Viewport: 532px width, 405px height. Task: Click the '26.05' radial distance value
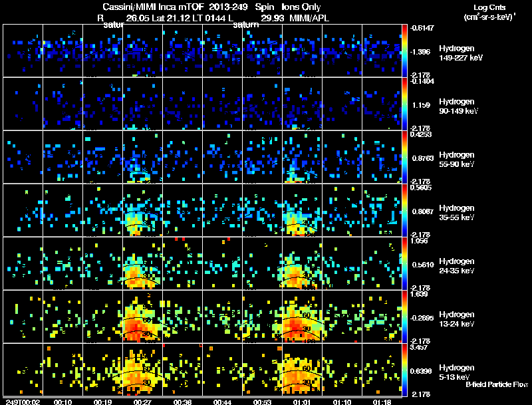click(138, 18)
